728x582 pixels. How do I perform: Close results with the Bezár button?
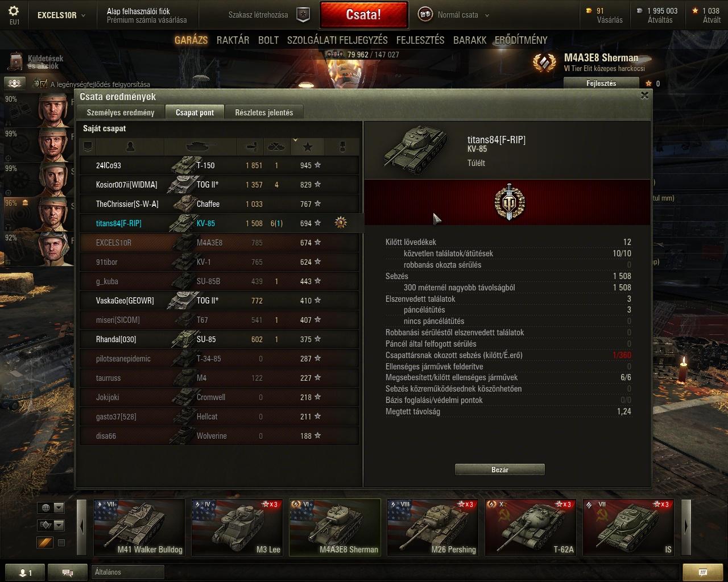pos(500,469)
